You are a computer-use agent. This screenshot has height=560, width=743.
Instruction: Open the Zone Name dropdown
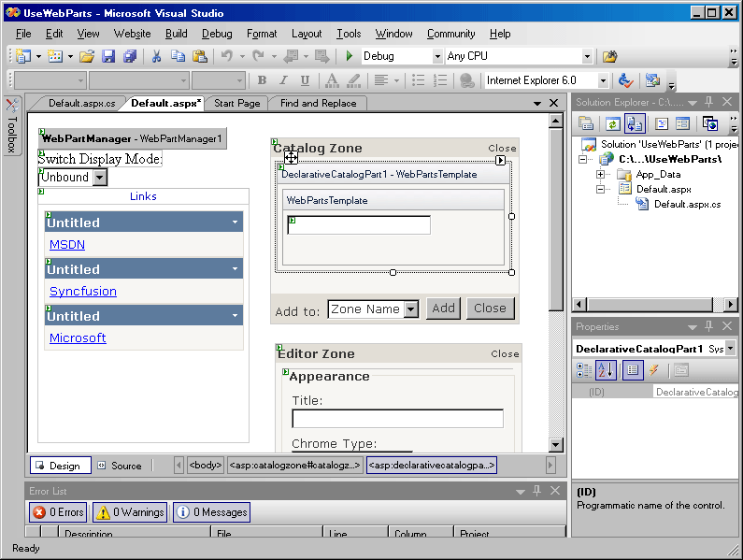[411, 309]
